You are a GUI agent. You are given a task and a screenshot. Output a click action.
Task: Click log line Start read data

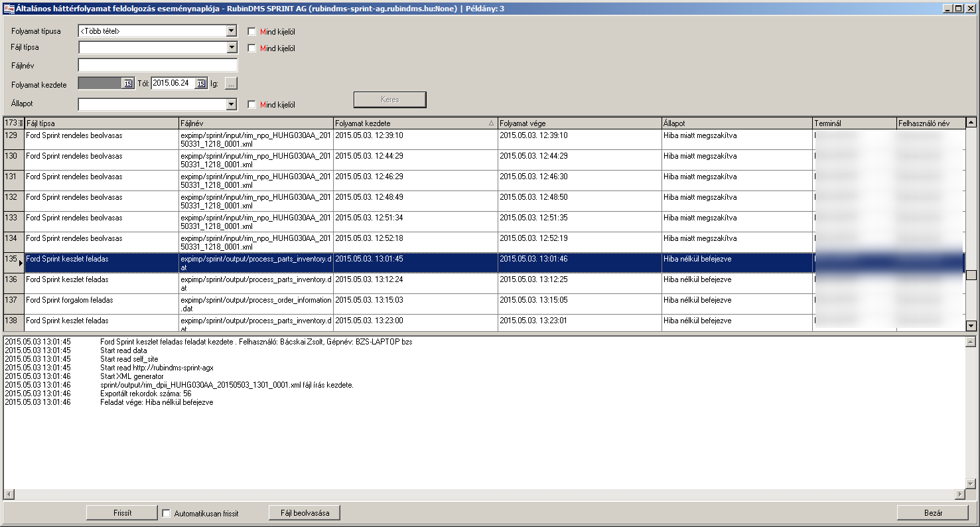click(123, 350)
